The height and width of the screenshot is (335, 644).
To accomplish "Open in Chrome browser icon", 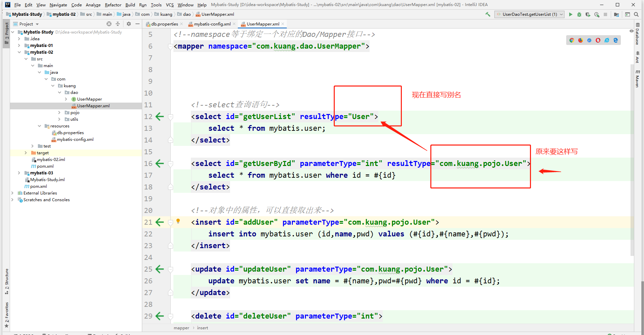I will click(572, 40).
